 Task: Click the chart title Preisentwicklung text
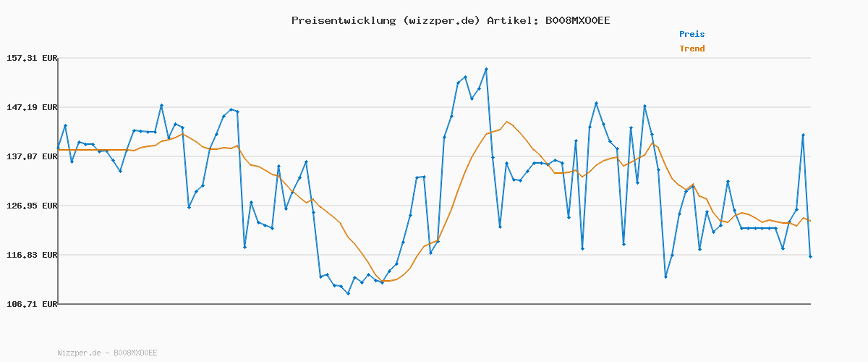342,20
